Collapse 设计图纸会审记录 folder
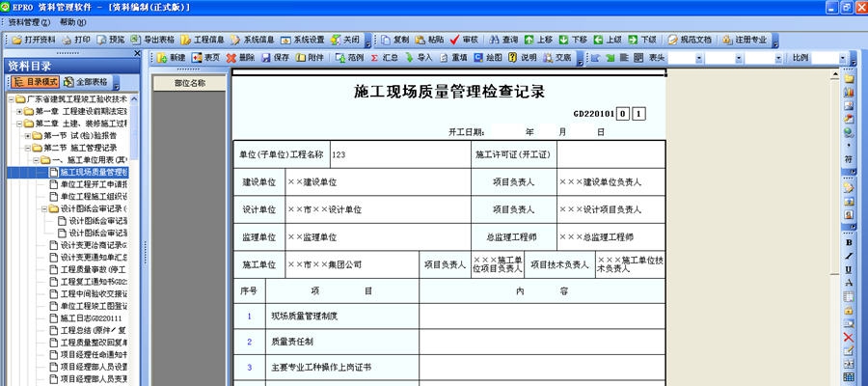Viewport: 868px width, 386px height. pyautogui.click(x=44, y=208)
